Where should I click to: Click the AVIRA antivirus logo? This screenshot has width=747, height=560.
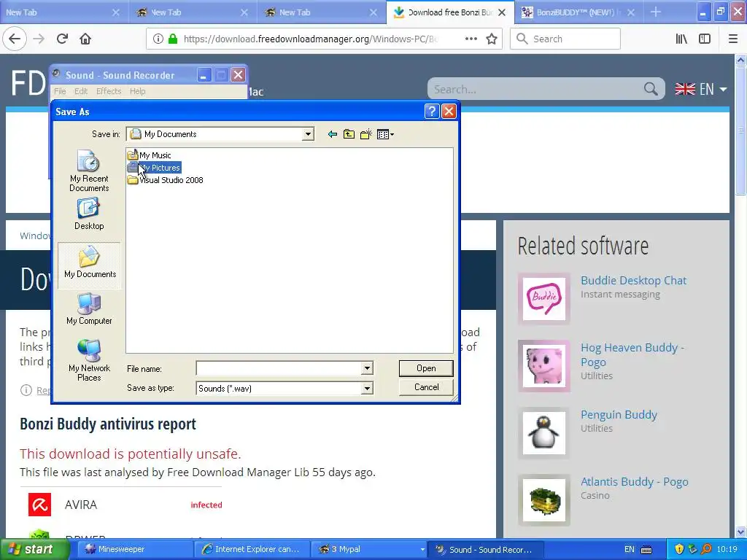39,505
